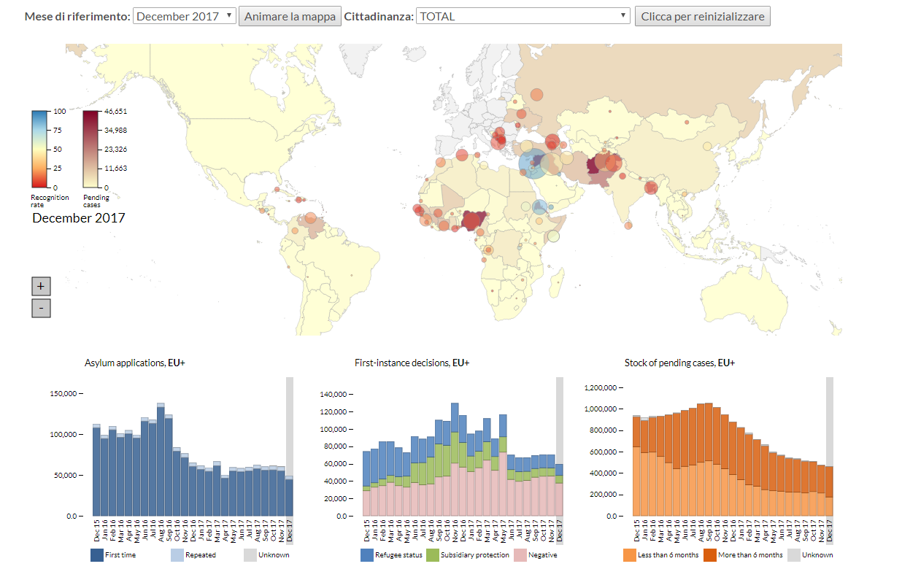Open the Cittadinanza TOTAL dropdown
The height and width of the screenshot is (588, 902).
523,16
